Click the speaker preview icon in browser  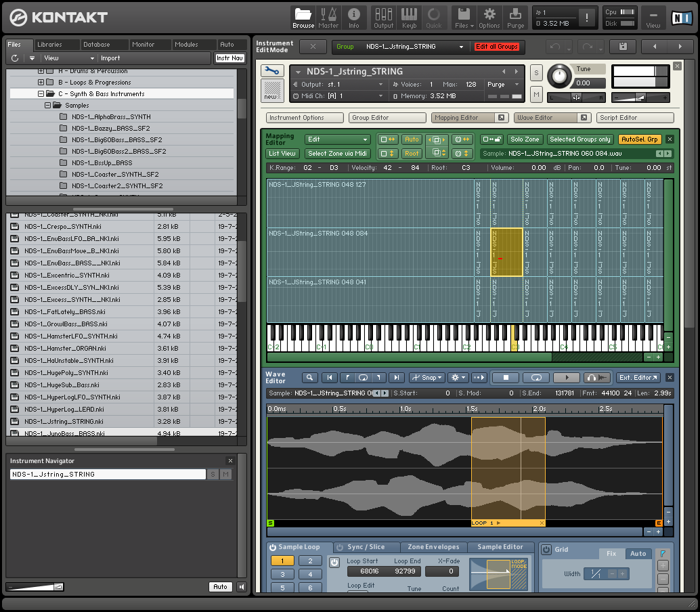tap(242, 586)
